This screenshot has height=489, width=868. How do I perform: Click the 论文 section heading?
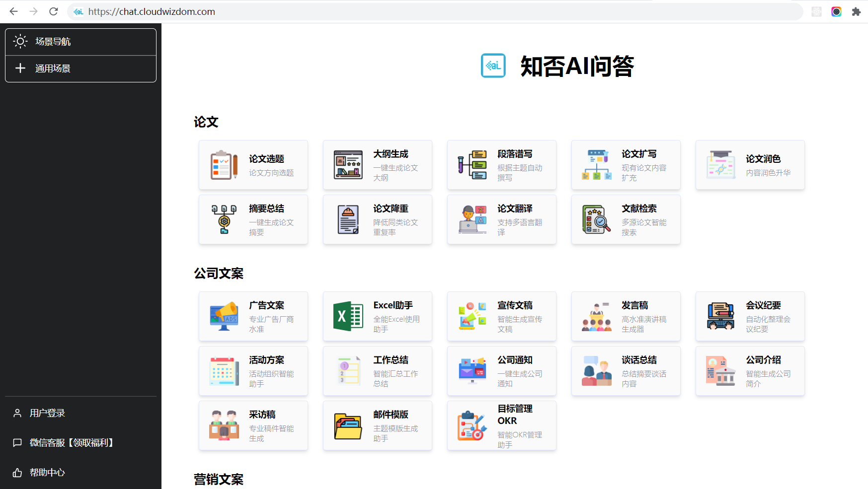click(x=206, y=122)
